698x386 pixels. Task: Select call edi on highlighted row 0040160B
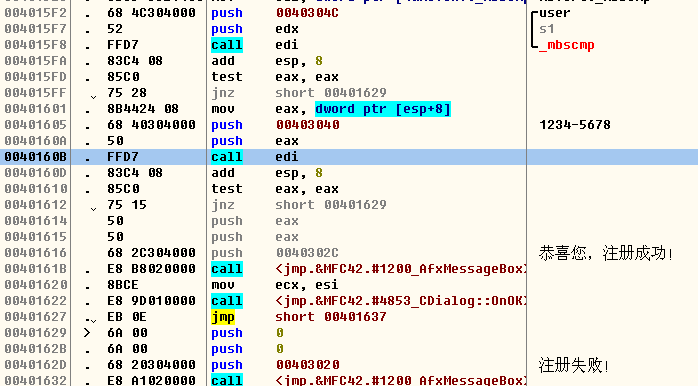pos(255,157)
